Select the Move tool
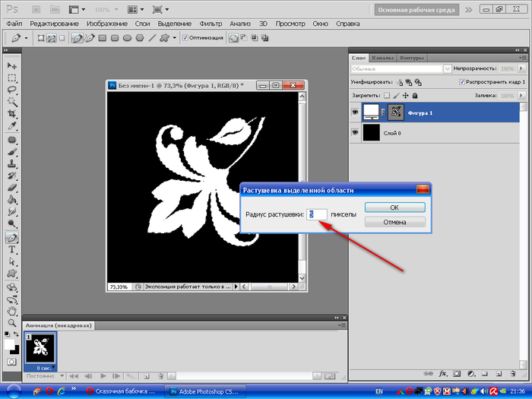 pos(12,65)
